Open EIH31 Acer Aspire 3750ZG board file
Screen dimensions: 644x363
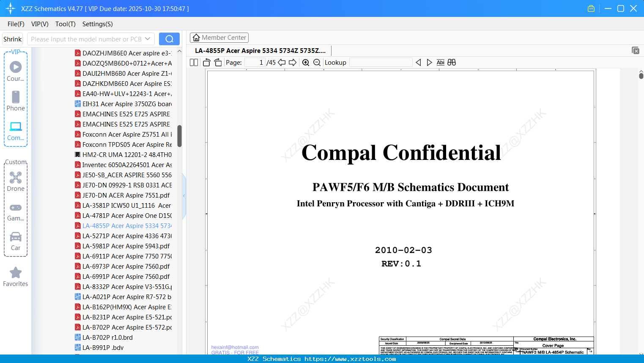click(x=123, y=104)
